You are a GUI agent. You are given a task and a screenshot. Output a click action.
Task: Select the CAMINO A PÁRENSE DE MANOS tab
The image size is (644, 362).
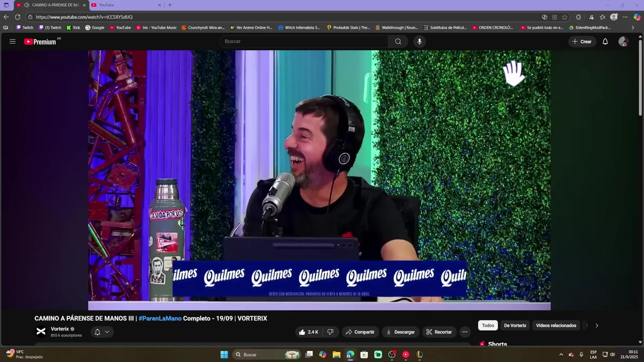[x=51, y=5]
